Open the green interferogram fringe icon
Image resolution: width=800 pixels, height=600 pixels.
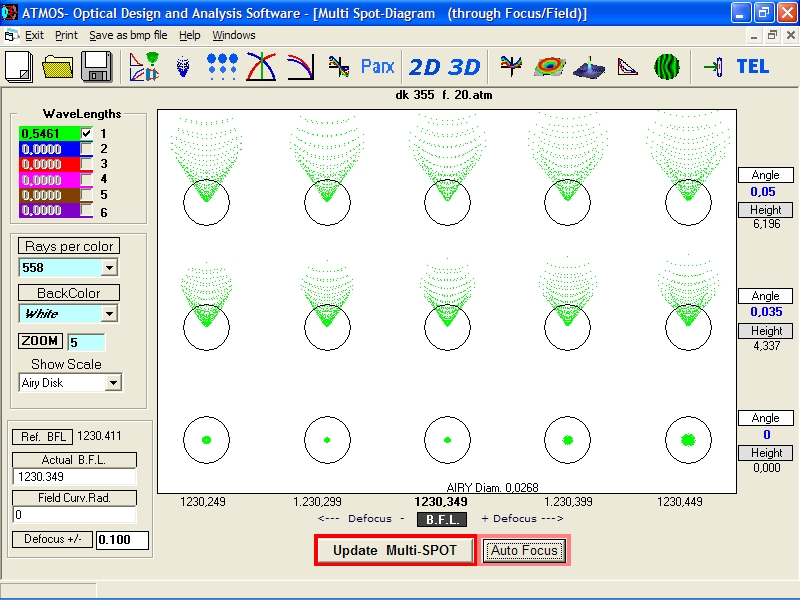pos(667,67)
